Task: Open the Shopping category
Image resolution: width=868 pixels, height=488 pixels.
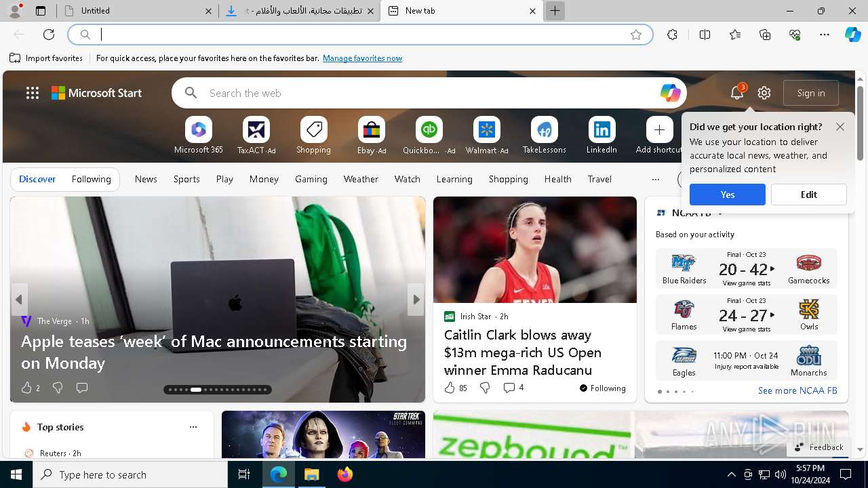Action: pyautogui.click(x=508, y=179)
